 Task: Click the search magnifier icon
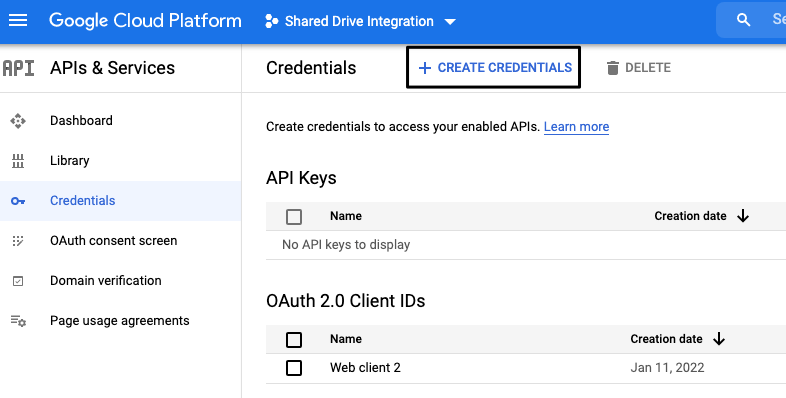(x=743, y=20)
